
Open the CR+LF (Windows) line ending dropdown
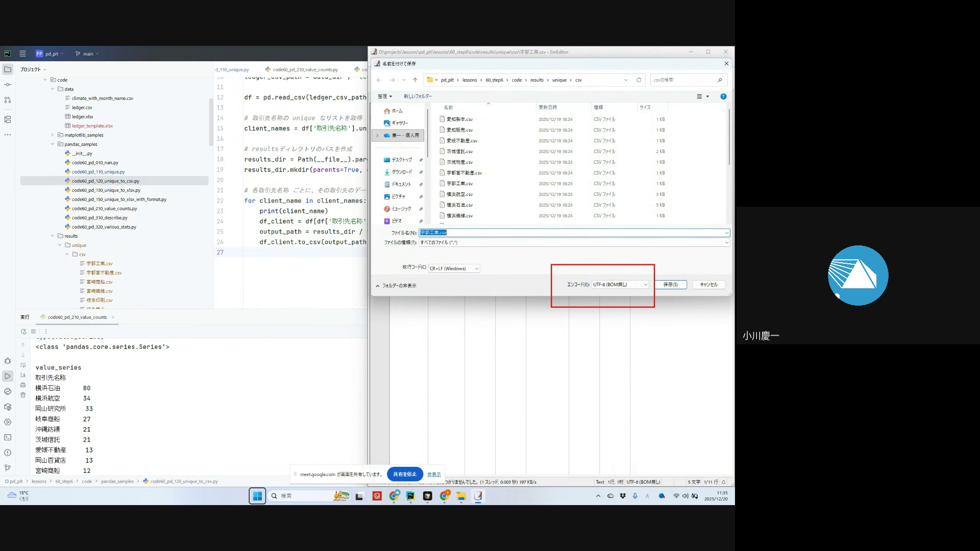pyautogui.click(x=454, y=268)
